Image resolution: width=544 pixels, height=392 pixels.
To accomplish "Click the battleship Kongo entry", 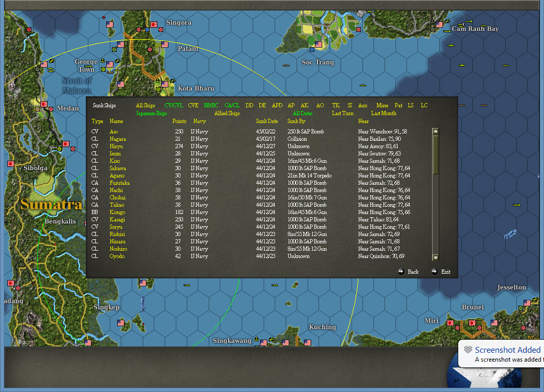I will pyautogui.click(x=118, y=212).
